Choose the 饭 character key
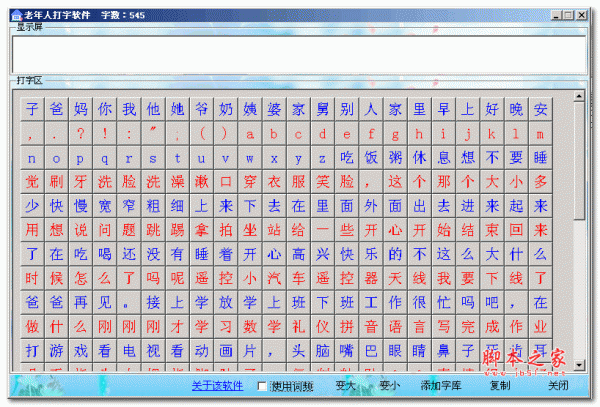 tap(371, 158)
